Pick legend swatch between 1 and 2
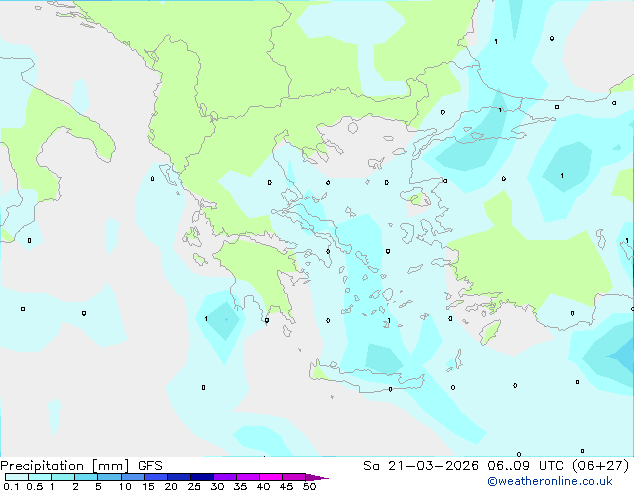Viewport: 634px width, 490px height. (63, 477)
